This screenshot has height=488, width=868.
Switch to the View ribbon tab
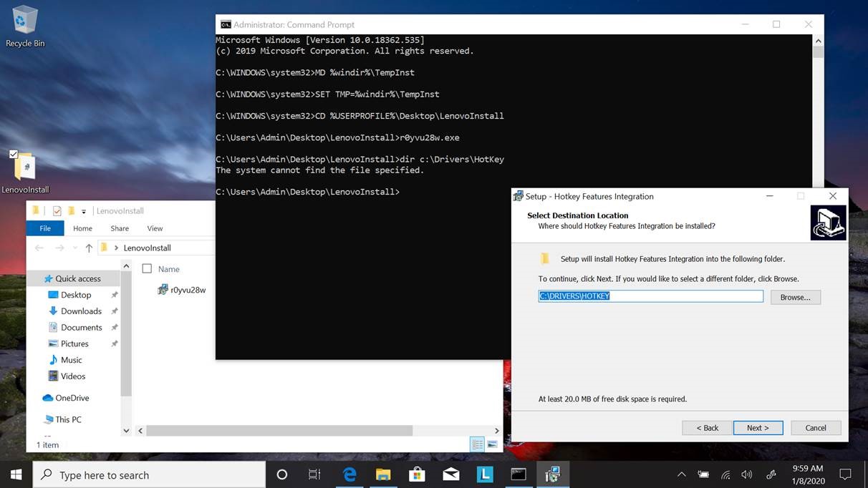click(x=155, y=228)
